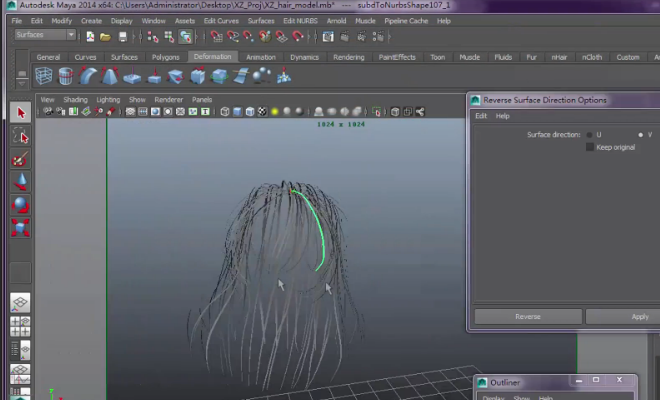The image size is (660, 400).
Task: Enable snap to view planes magnet
Action: pos(281,37)
